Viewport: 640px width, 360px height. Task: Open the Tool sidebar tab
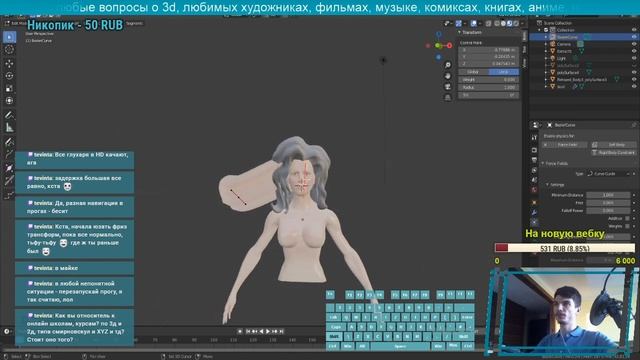(524, 49)
